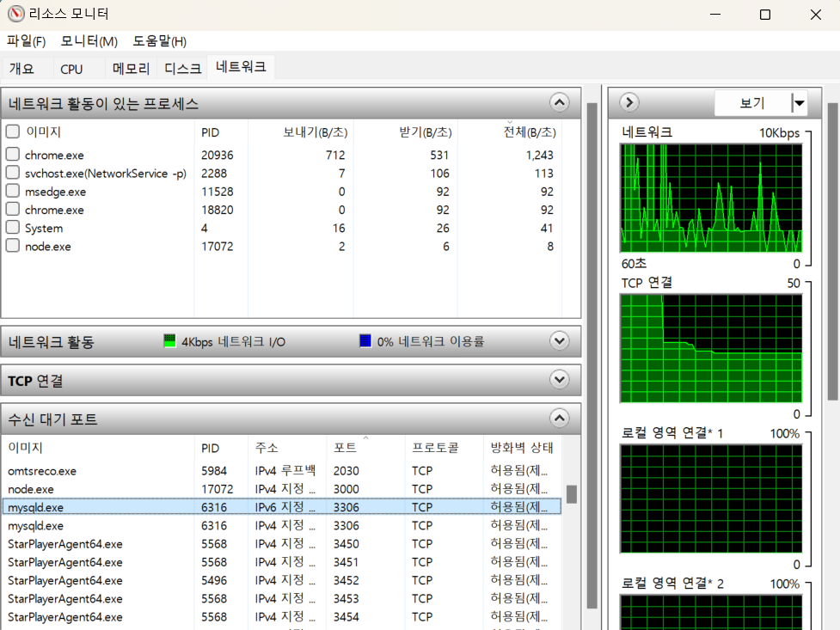Click svchost PID value 2288
Viewport: 840px width, 630px height.
click(x=214, y=173)
